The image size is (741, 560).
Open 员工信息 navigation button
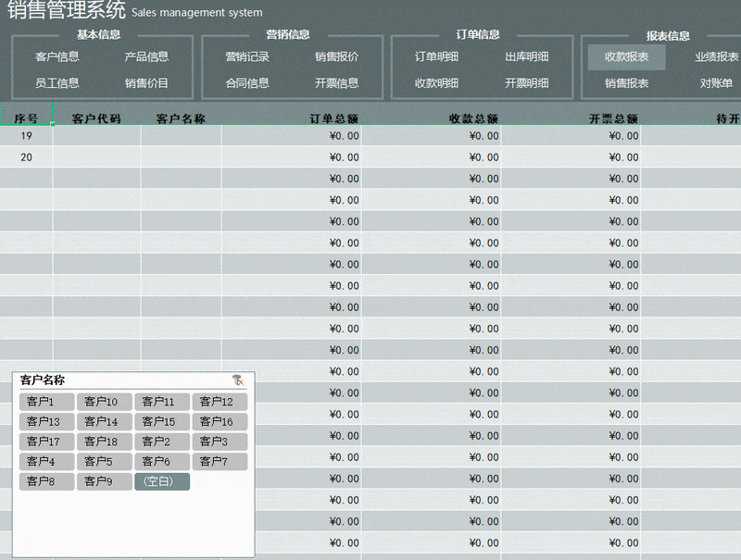pyautogui.click(x=57, y=83)
